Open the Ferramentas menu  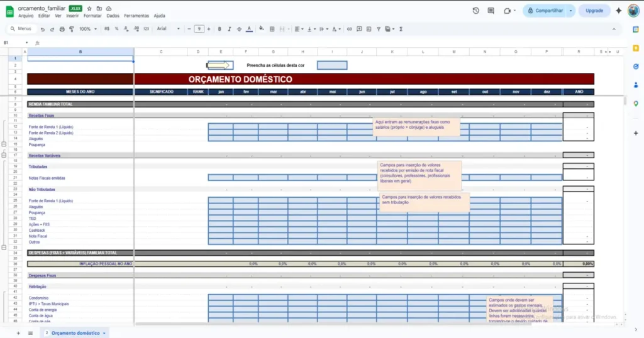pos(136,16)
